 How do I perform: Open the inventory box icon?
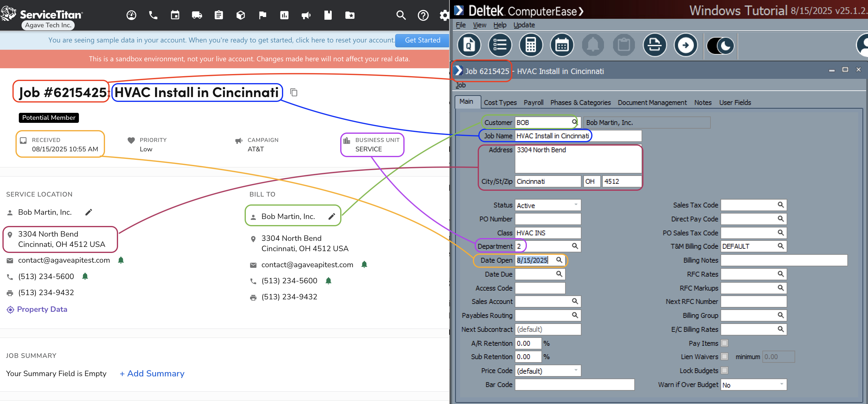coord(241,15)
